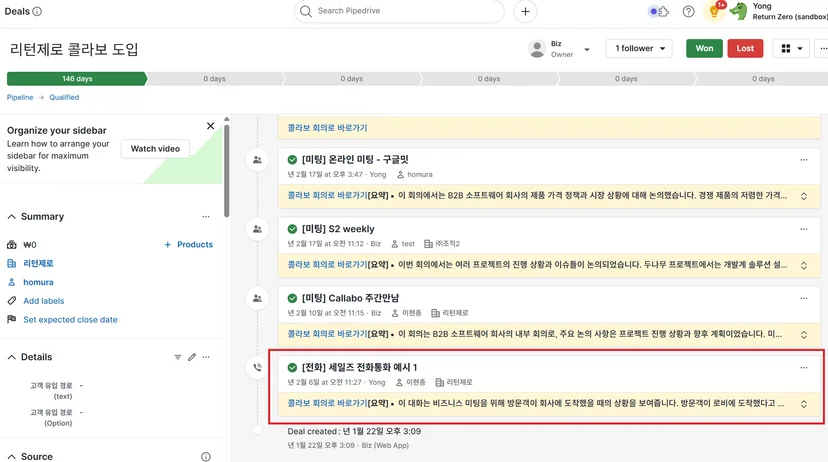
Task: Click meeting icon beside Callabo 주간만남
Action: coord(257,298)
